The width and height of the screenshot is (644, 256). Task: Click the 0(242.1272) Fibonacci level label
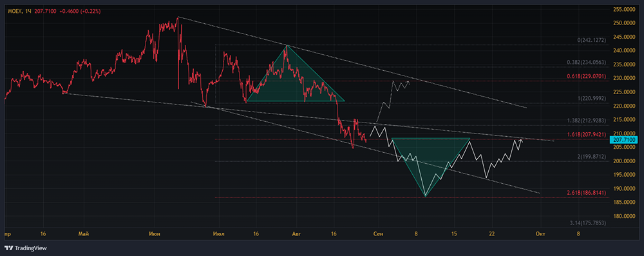click(x=591, y=41)
